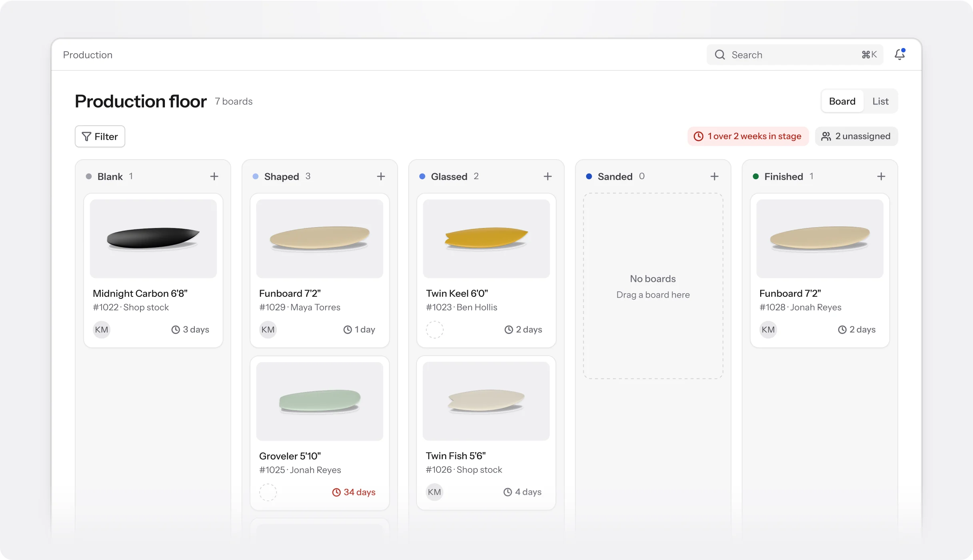This screenshot has height=560, width=973.
Task: Add a board to the Glassed column
Action: click(x=548, y=176)
